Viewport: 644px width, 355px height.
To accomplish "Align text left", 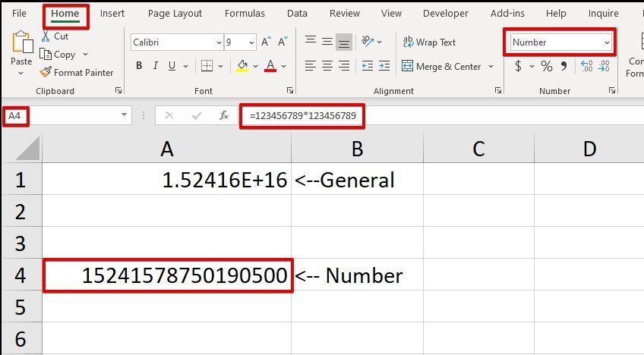I will pyautogui.click(x=311, y=66).
